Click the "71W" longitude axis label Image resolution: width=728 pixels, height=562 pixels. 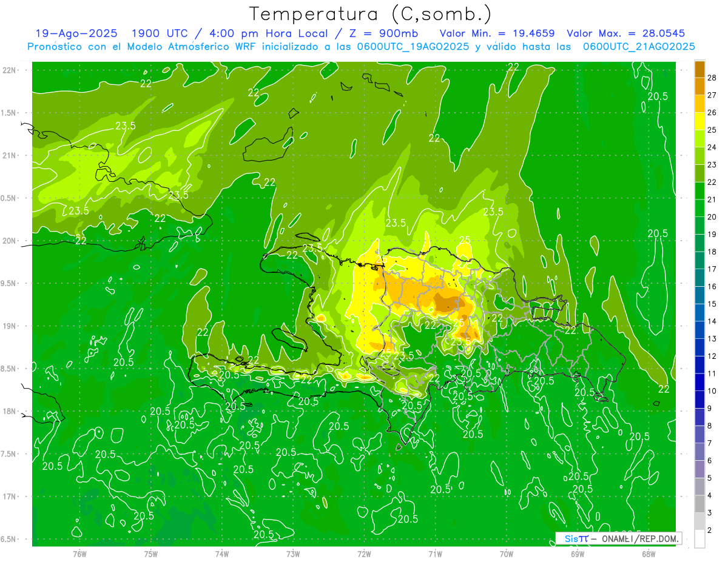coord(435,554)
